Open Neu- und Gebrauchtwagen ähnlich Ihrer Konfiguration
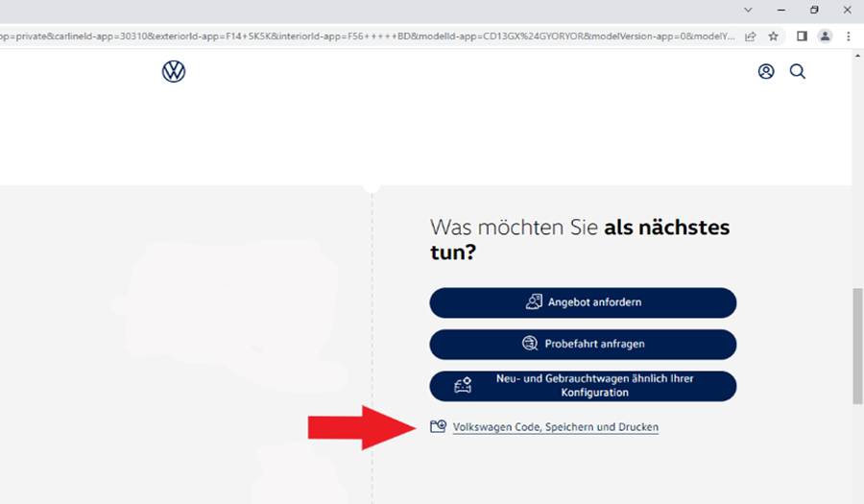 tap(583, 386)
